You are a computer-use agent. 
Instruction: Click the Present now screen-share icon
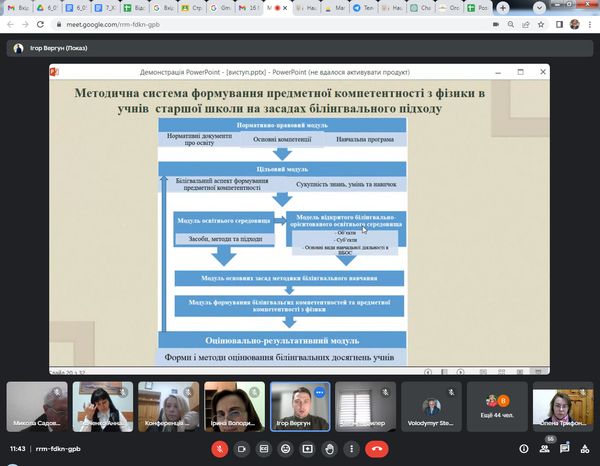(307, 449)
